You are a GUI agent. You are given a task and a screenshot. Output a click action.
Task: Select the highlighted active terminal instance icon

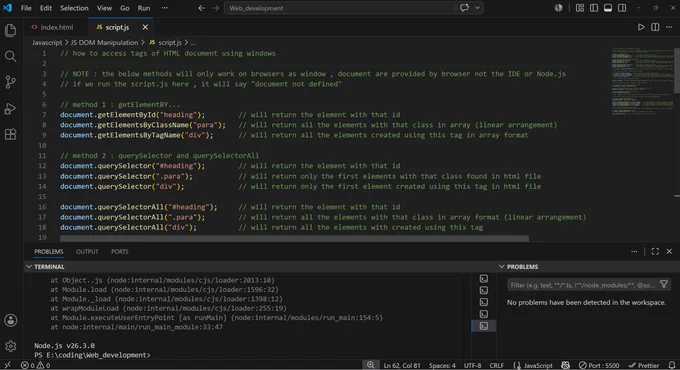484,326
